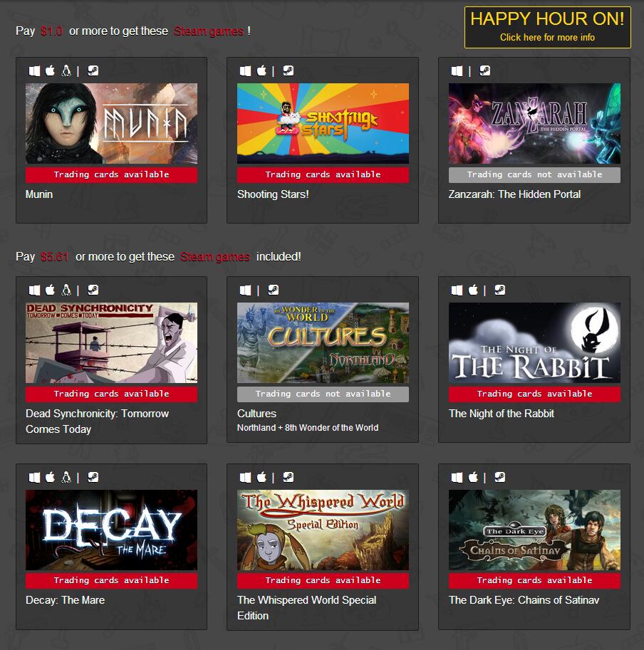This screenshot has height=650, width=644.
Task: Open the Zanzarah banner image
Action: [534, 124]
